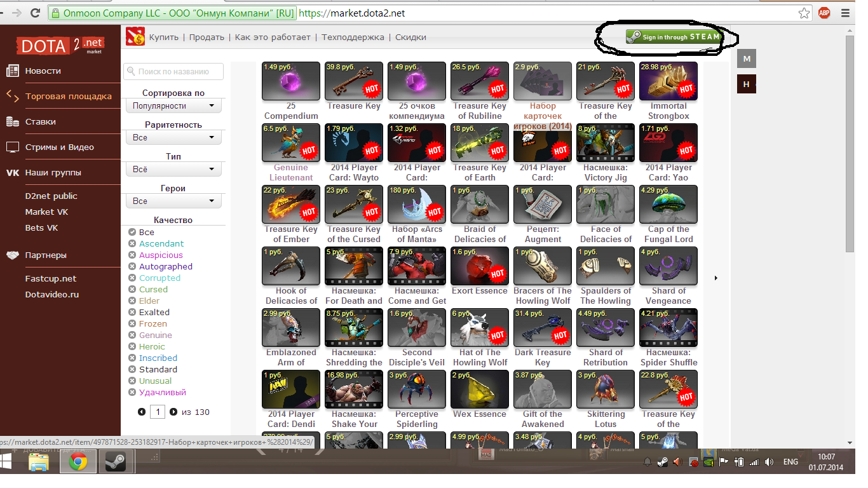The width and height of the screenshot is (868, 488).
Task: Open the Популярности sort dropdown
Action: pyautogui.click(x=173, y=105)
